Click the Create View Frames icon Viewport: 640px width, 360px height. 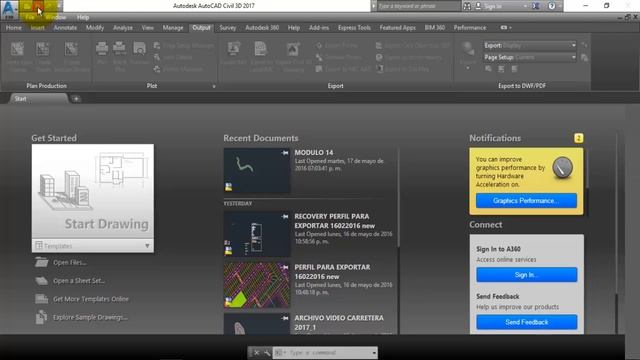click(x=17, y=49)
